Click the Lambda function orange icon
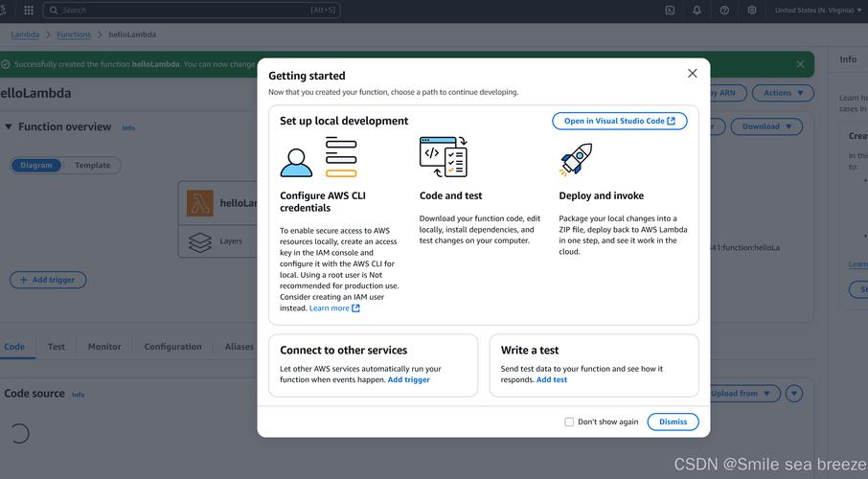The height and width of the screenshot is (479, 868). point(200,203)
